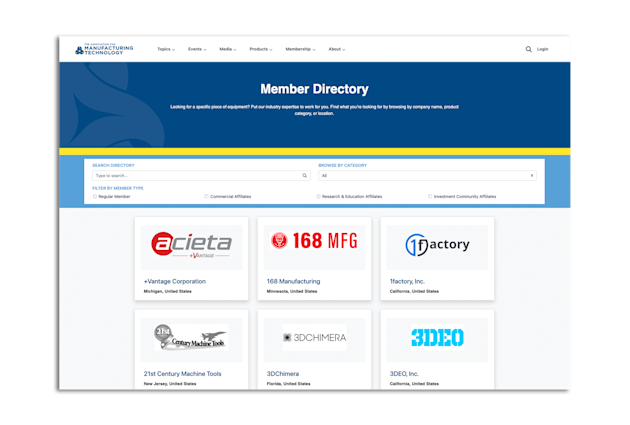
Task: Click the 'New Jersey, United States' text
Action: [x=170, y=384]
